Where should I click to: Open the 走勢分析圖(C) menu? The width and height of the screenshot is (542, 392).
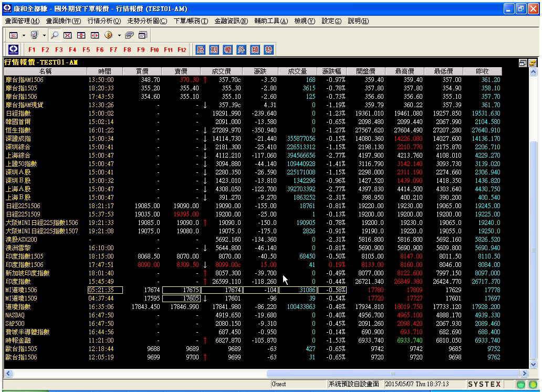tap(147, 21)
